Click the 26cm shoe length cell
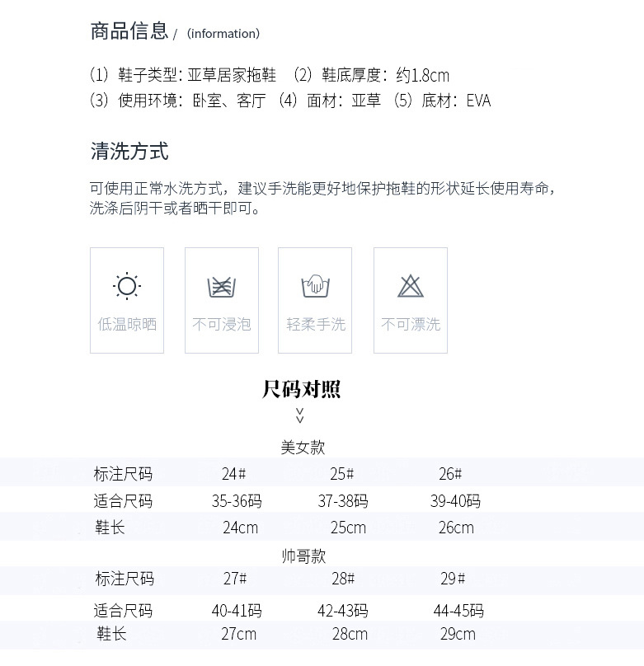The height and width of the screenshot is (666, 644). coord(456,528)
